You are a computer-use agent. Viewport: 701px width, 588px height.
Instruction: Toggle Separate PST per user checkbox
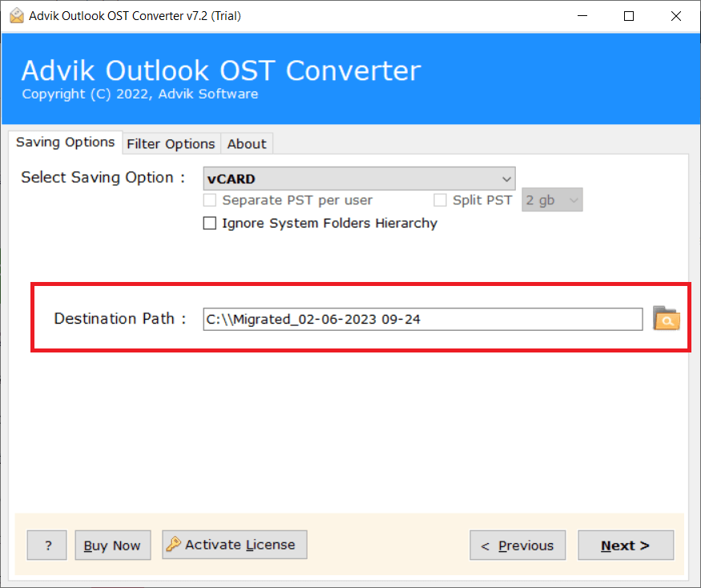(210, 200)
